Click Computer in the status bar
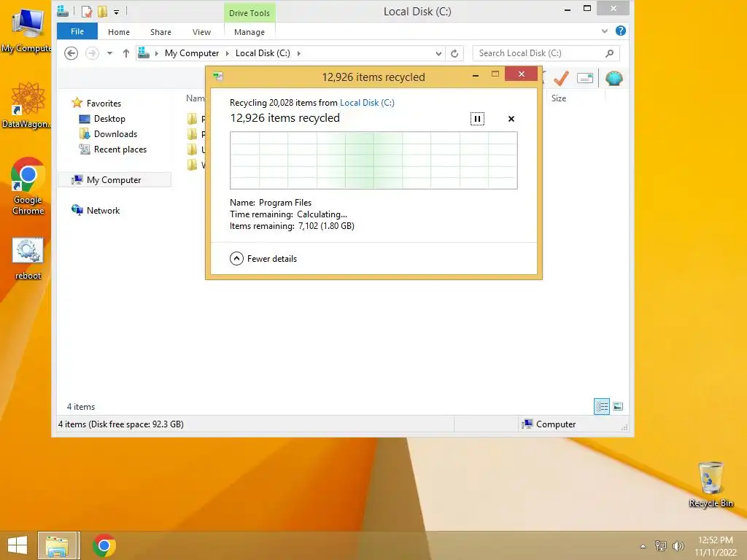 [x=549, y=424]
